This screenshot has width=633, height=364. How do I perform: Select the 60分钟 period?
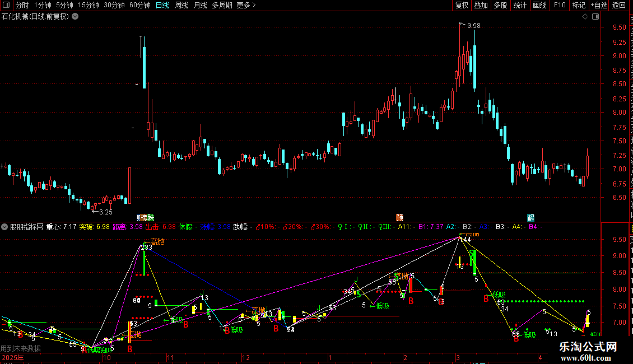point(140,5)
